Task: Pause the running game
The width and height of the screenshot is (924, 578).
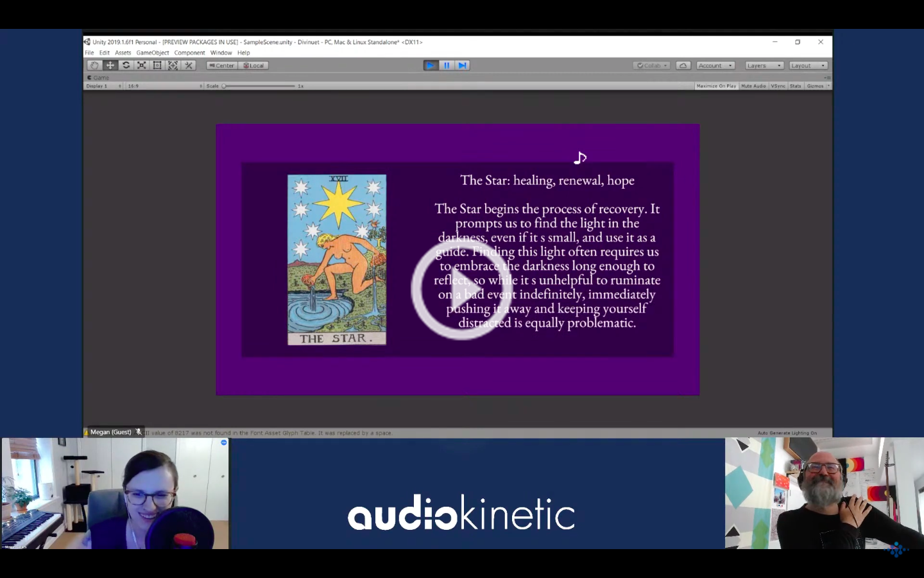Action: [447, 66]
